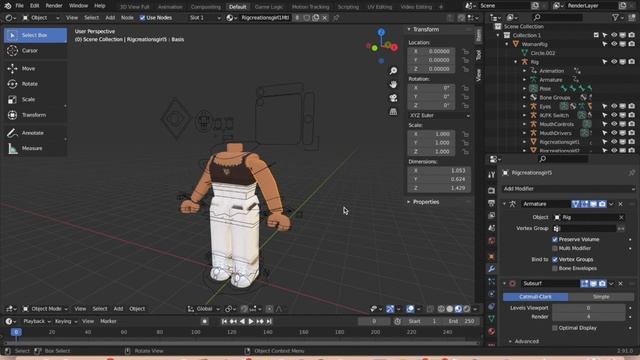Remove the Armature modifier
The height and width of the screenshot is (360, 640).
pyautogui.click(x=620, y=204)
